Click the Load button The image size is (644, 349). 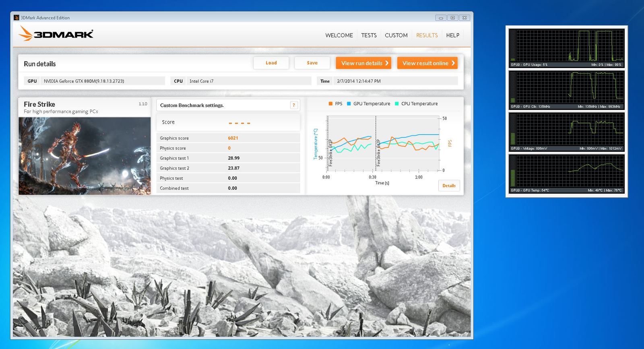click(271, 63)
